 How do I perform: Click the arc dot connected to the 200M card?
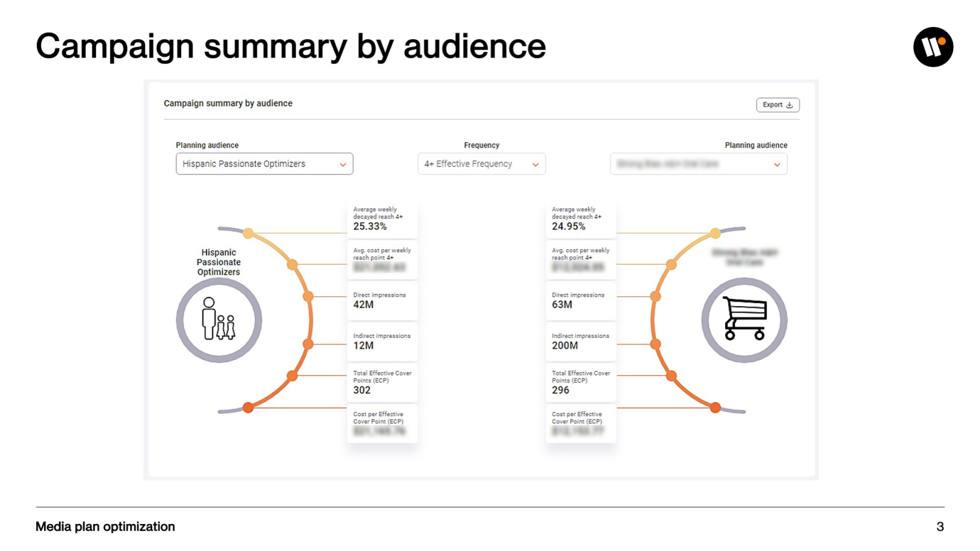[655, 344]
